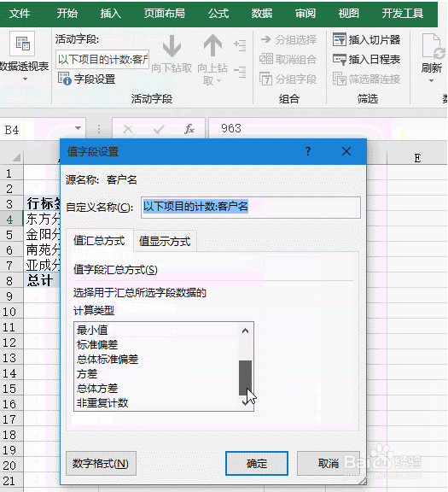Click the 数据透视表 icon button

[22, 44]
